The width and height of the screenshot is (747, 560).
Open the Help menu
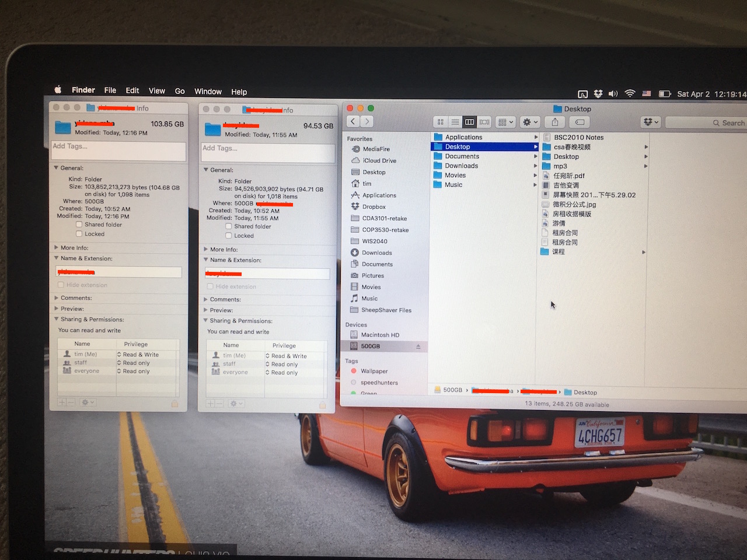pyautogui.click(x=239, y=92)
